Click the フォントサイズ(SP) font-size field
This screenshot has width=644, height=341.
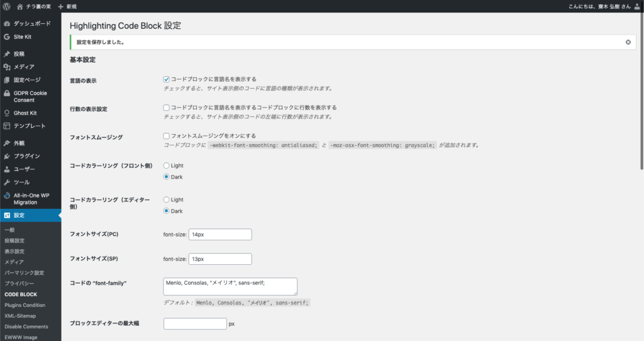[x=220, y=259]
